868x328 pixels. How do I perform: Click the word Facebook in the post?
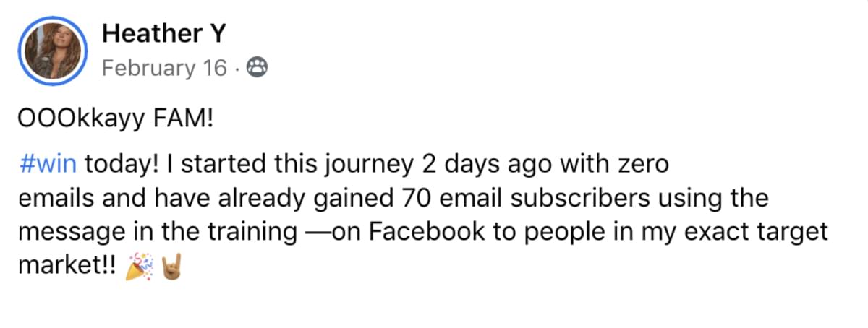[425, 233]
